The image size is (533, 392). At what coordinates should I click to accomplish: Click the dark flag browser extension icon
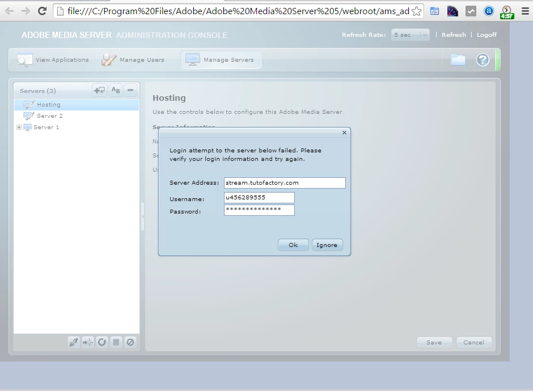pos(452,11)
